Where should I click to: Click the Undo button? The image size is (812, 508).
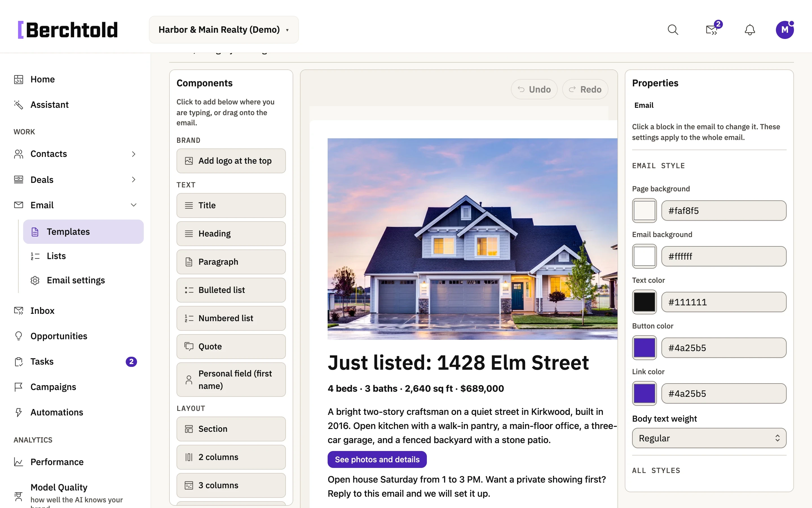[x=534, y=89]
